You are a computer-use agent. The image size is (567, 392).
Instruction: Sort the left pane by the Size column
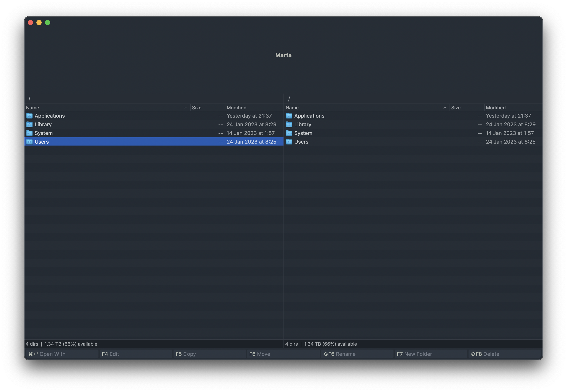197,108
